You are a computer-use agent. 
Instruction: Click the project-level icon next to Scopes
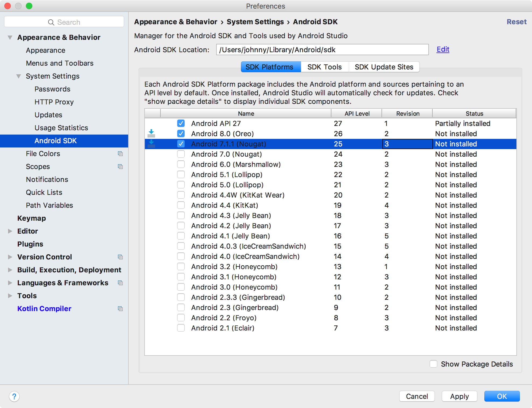[120, 167]
